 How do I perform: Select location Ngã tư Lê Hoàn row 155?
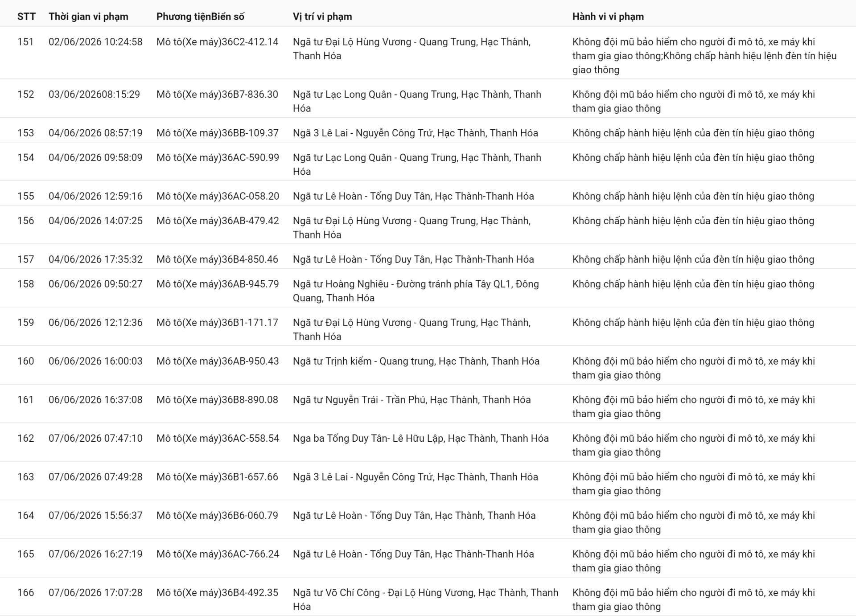[x=413, y=196]
